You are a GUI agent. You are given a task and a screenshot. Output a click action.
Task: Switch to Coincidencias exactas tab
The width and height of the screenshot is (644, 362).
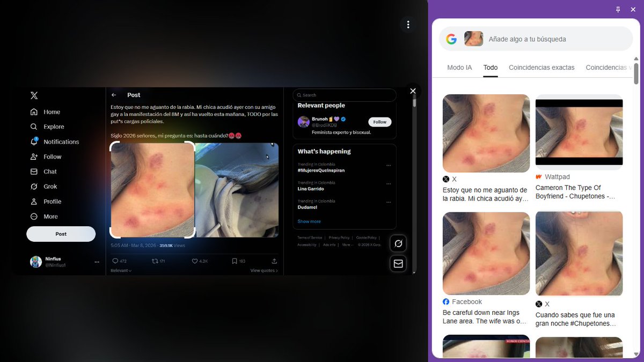pos(541,68)
